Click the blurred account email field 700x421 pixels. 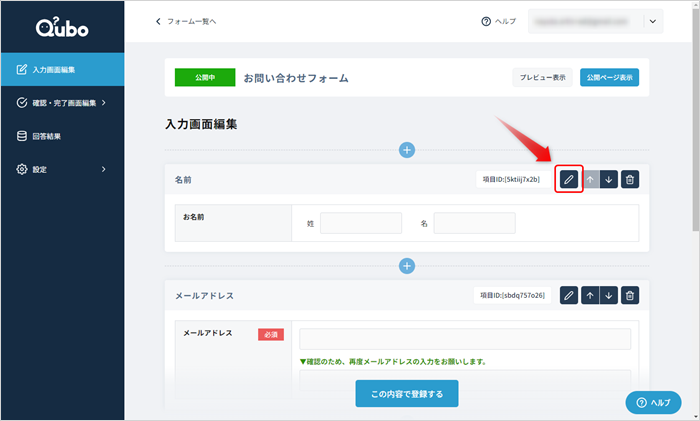click(x=583, y=21)
